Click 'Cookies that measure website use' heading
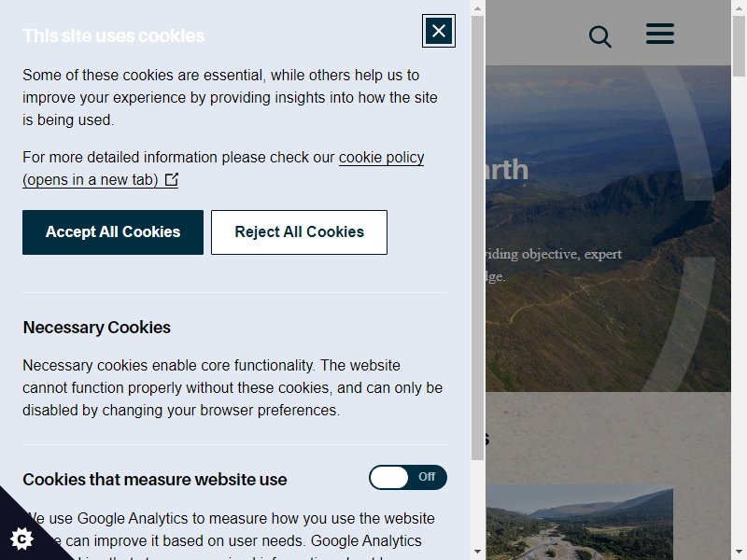747x560 pixels. [x=155, y=480]
